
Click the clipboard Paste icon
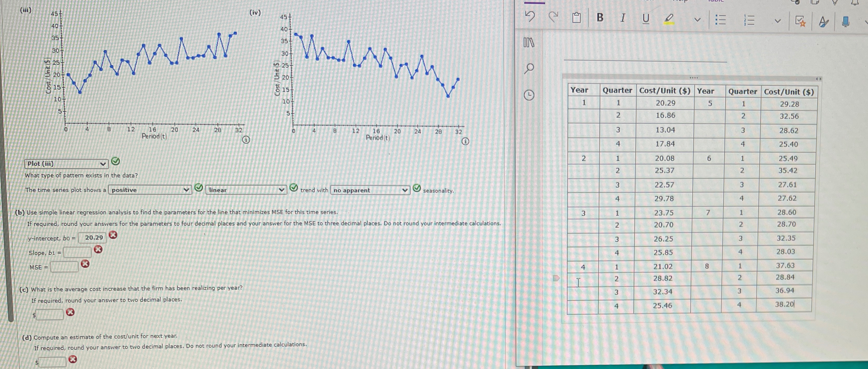577,18
